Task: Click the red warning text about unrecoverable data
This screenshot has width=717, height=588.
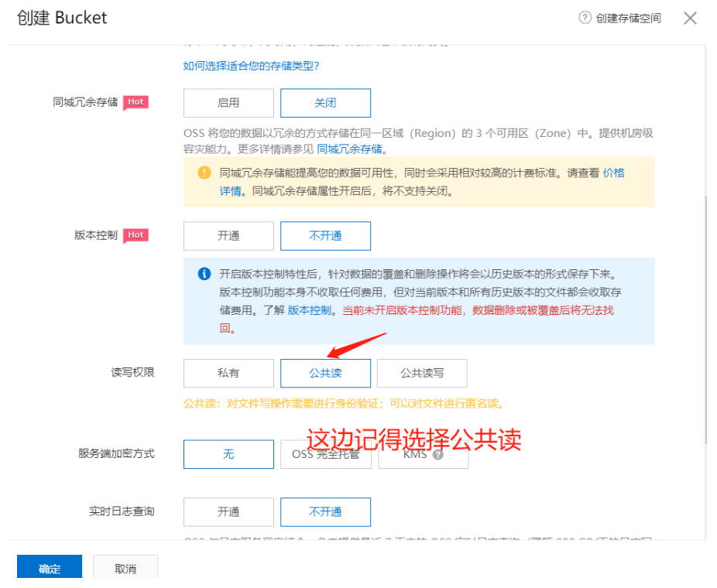Action: click(478, 310)
